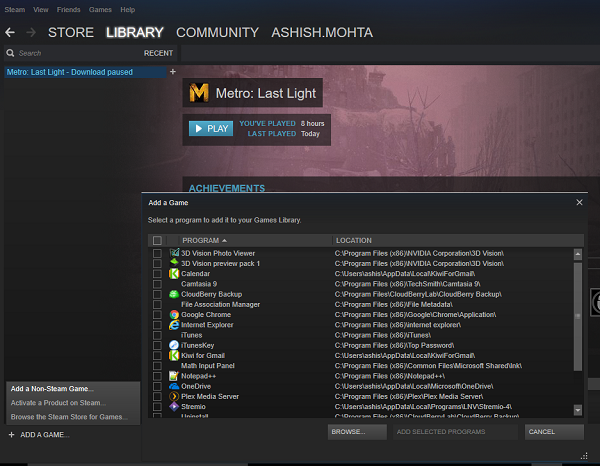600x466 pixels.
Task: Tick the Camtasia 9 checkbox
Action: [x=157, y=284]
